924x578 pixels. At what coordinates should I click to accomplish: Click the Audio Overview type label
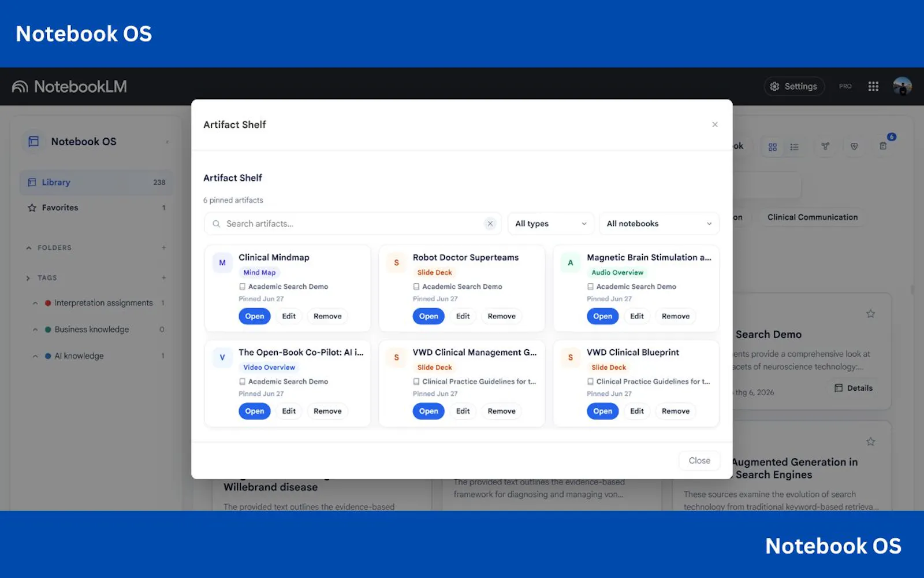(617, 273)
